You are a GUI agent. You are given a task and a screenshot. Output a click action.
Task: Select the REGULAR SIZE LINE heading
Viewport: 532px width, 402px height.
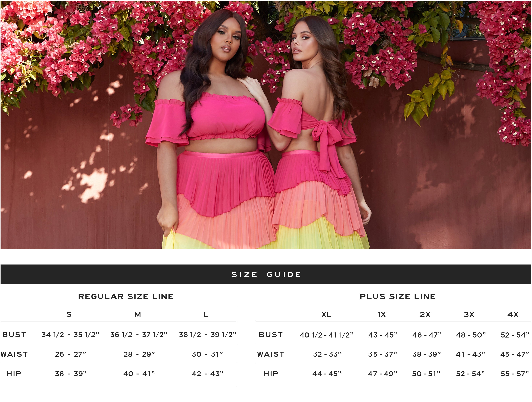(126, 296)
